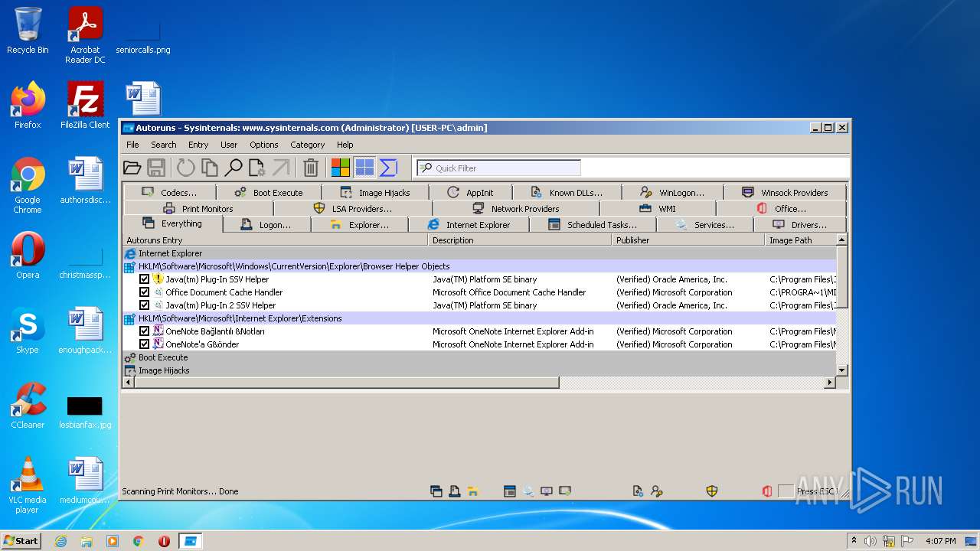Switch to the Services tab

pyautogui.click(x=705, y=225)
